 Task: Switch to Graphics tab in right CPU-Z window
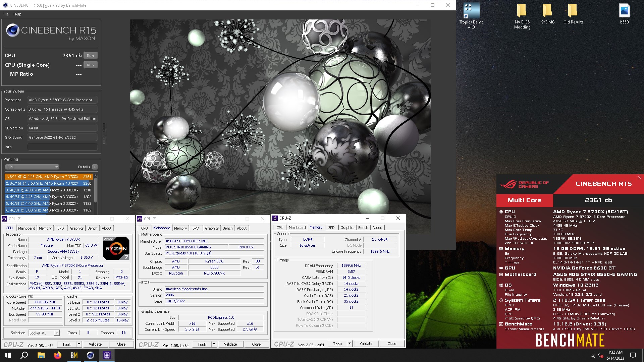click(x=347, y=228)
